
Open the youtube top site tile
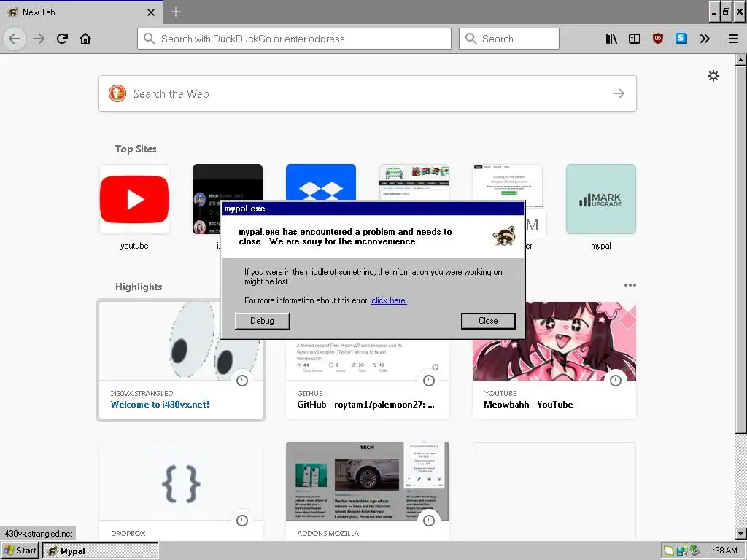(x=134, y=199)
